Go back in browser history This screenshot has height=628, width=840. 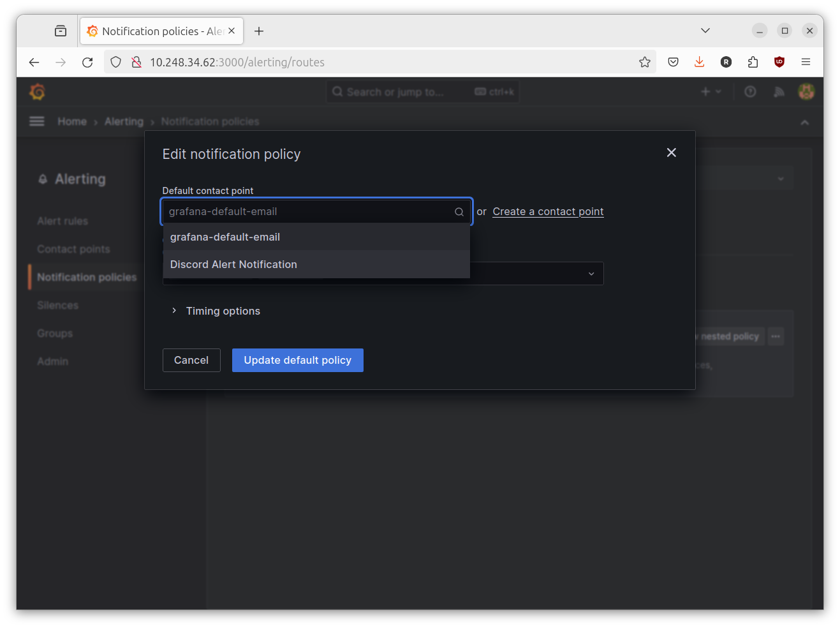pyautogui.click(x=34, y=62)
